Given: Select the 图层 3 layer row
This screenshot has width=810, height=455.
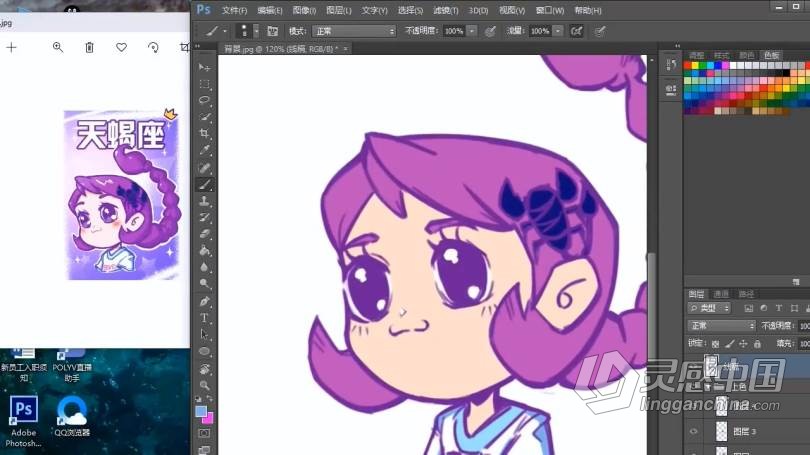Looking at the screenshot, I should [747, 431].
